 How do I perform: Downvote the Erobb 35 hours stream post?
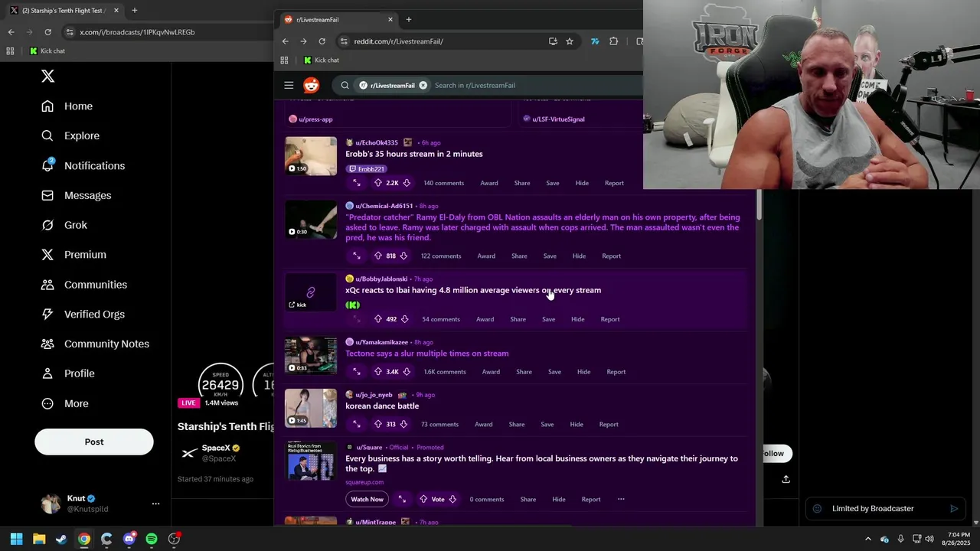pos(407,183)
